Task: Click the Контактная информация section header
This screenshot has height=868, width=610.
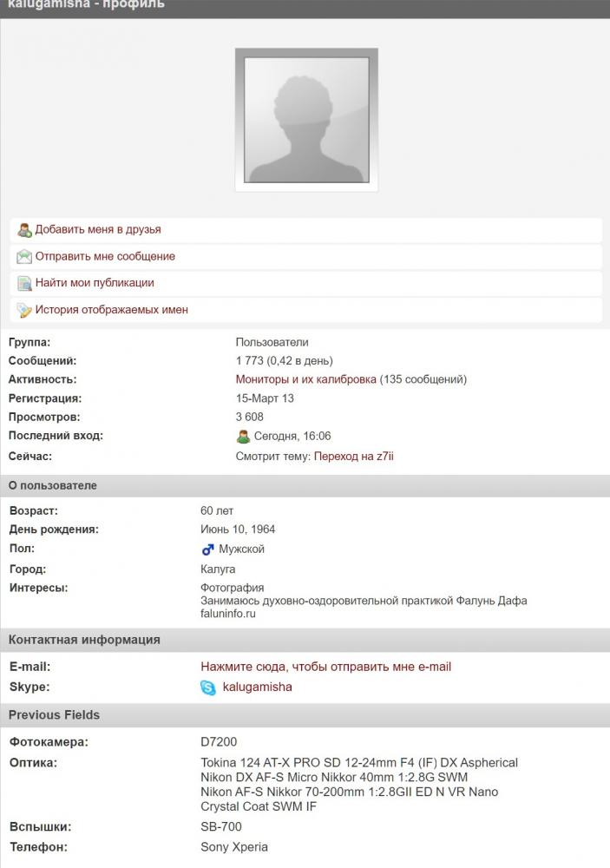Action: (x=305, y=640)
